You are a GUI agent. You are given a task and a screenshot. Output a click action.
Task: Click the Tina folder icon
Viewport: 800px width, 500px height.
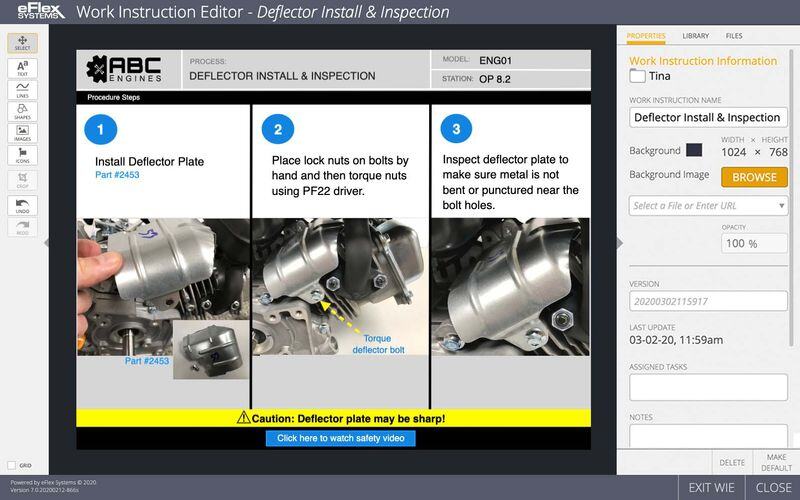[637, 76]
